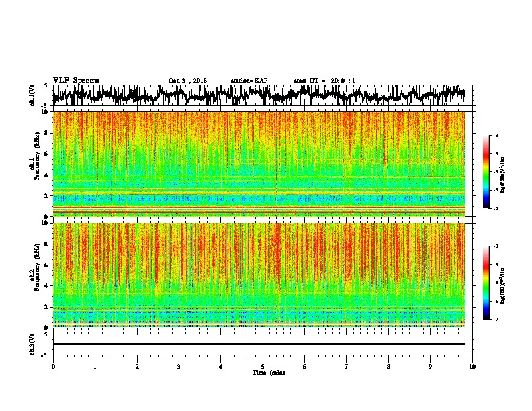
Task: Click the ch.2 color bar's log(PSD) label
Action: 503,285
